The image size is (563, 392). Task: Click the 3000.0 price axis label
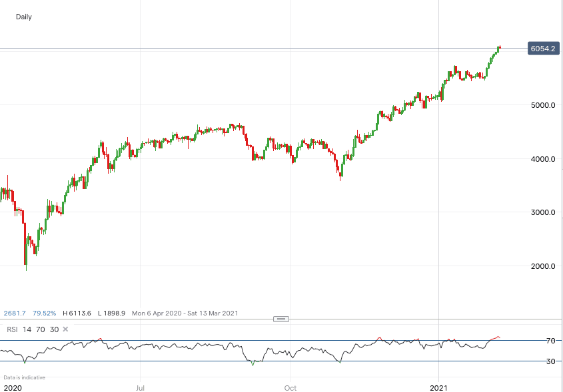coord(544,212)
